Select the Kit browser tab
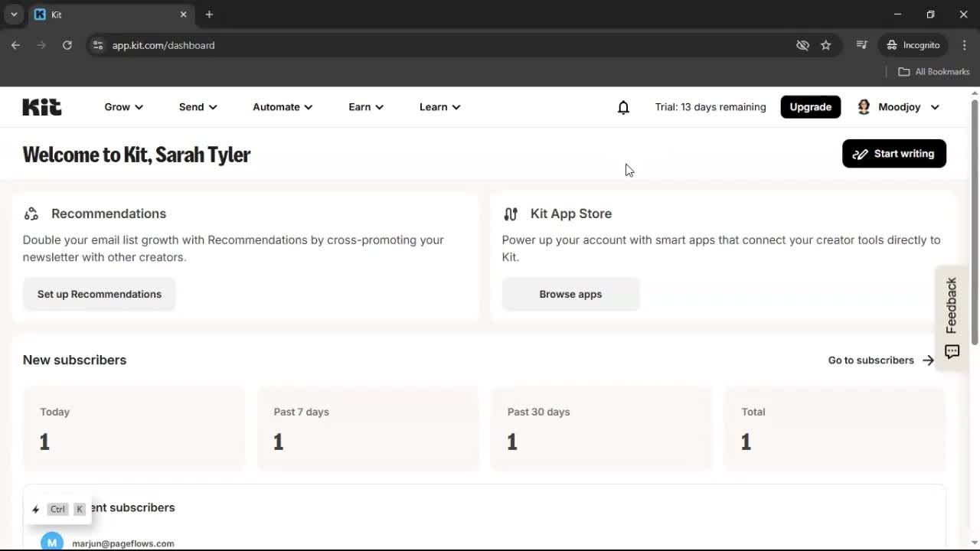Image resolution: width=980 pixels, height=551 pixels. coord(100,14)
